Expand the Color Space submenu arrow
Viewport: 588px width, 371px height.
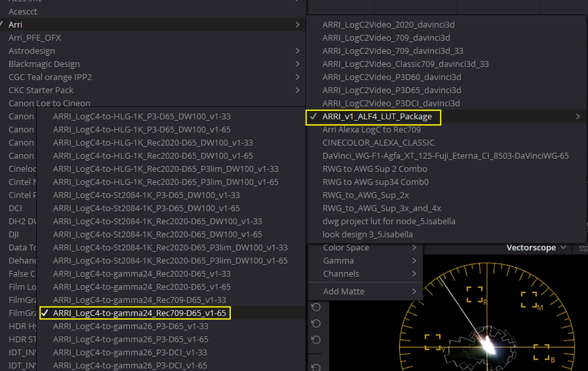point(414,248)
